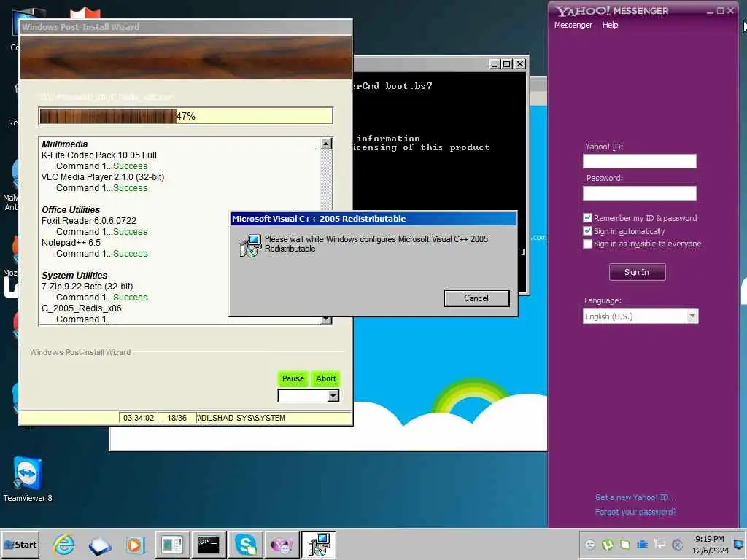Open the dropdown below Pause and Abort
The height and width of the screenshot is (560, 747).
(333, 396)
